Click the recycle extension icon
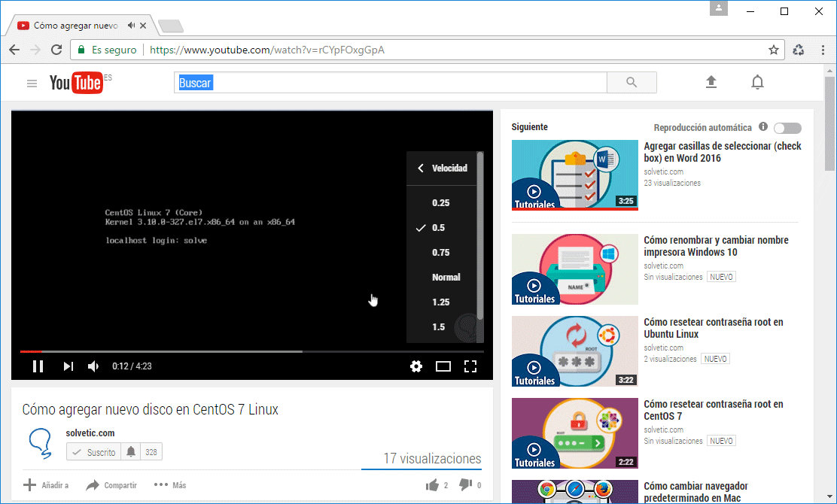Viewport: 837px width, 504px height. pos(799,50)
